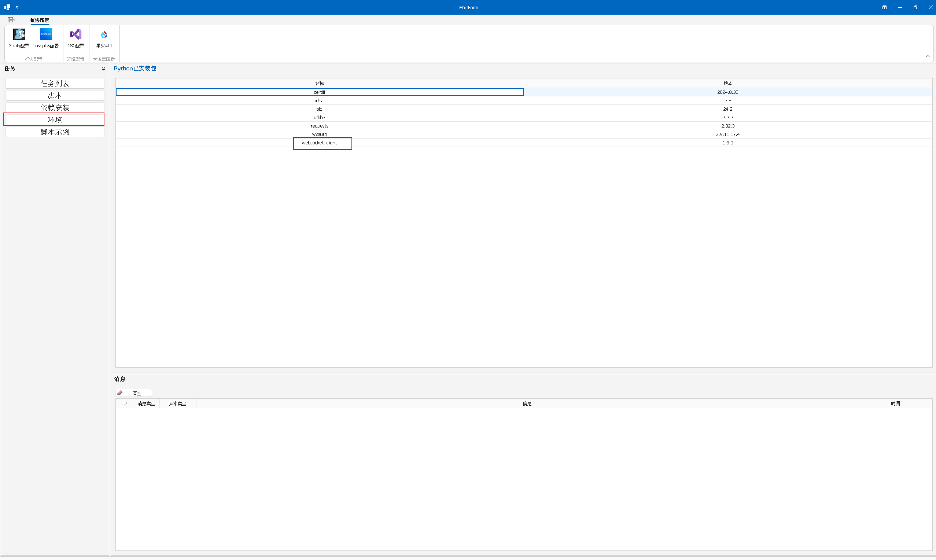Collapse the ribbon with the chevron
The height and width of the screenshot is (560, 936).
point(928,56)
